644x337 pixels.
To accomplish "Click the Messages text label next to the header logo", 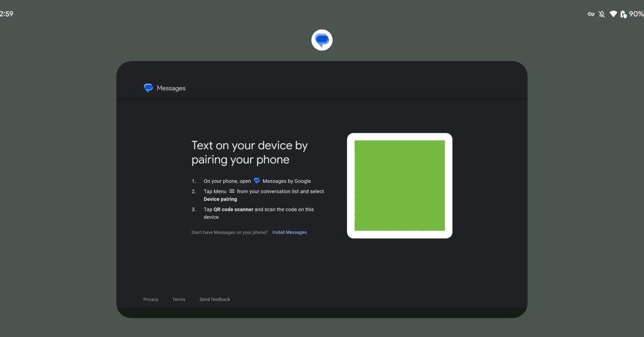I will (171, 87).
